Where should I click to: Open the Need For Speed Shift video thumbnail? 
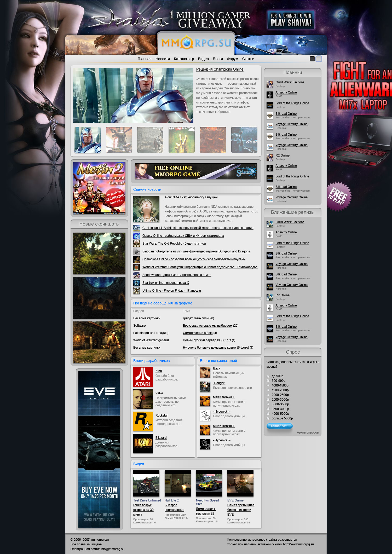[209, 483]
